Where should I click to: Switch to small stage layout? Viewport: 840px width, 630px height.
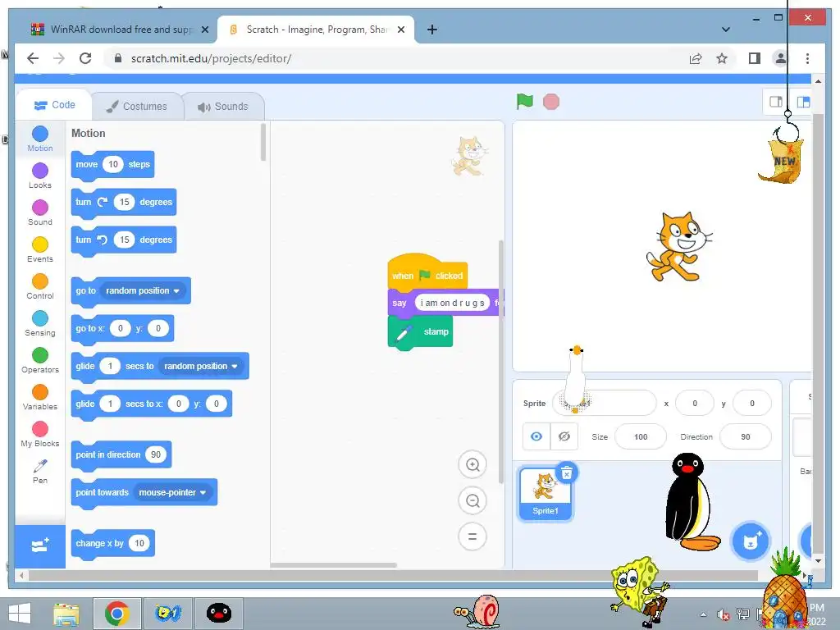click(x=776, y=102)
